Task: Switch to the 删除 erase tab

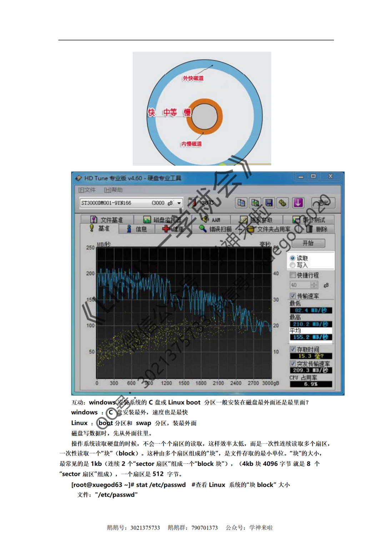Action: click(317, 229)
